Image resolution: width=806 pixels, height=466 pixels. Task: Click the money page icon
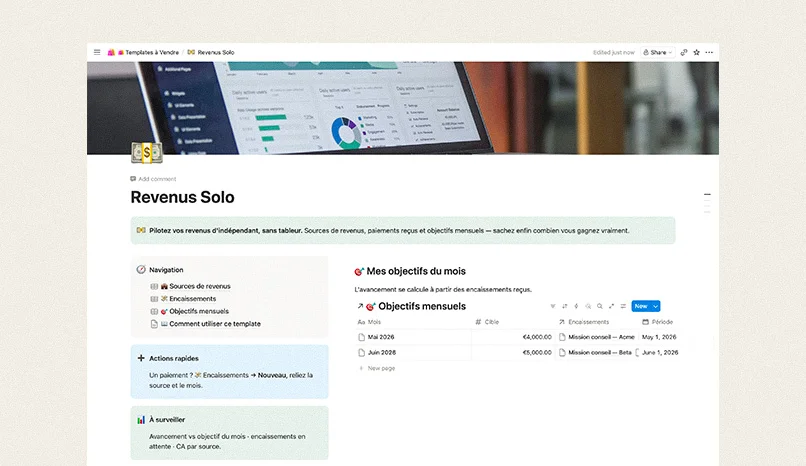(147, 153)
